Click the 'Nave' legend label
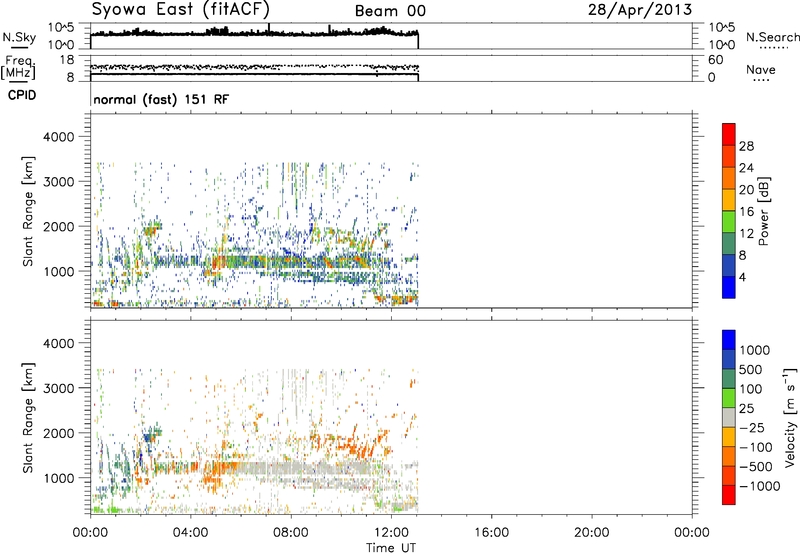The height and width of the screenshot is (554, 800). click(761, 69)
